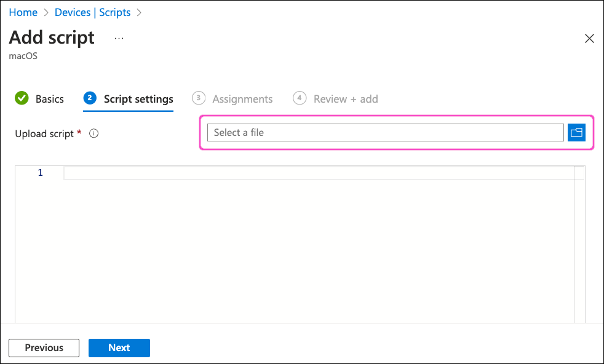Image resolution: width=604 pixels, height=364 pixels.
Task: Open the Devices | Scripts breadcrumb link
Action: click(92, 12)
